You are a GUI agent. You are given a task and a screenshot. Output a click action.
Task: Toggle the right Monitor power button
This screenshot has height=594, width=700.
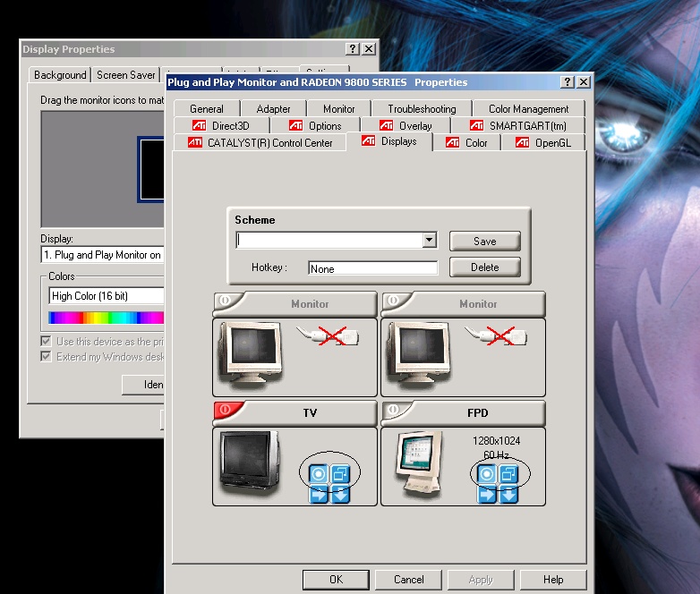(x=394, y=301)
